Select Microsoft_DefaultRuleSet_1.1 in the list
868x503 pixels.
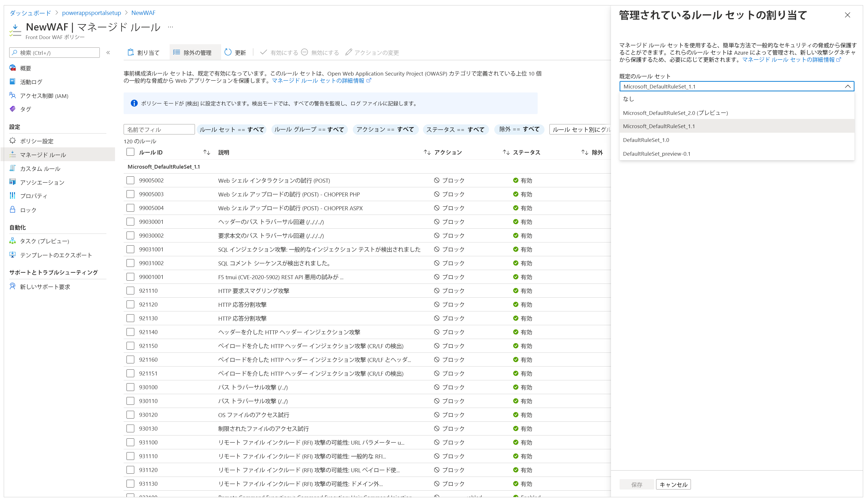tap(736, 126)
